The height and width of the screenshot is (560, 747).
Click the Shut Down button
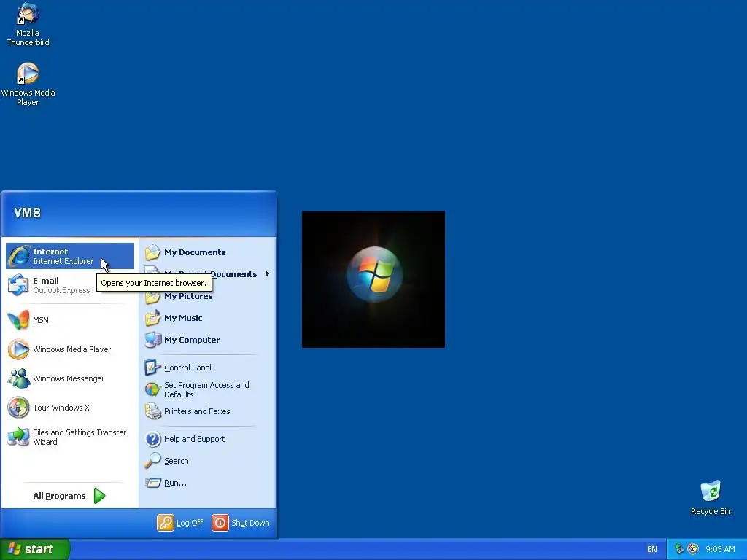coord(241,523)
